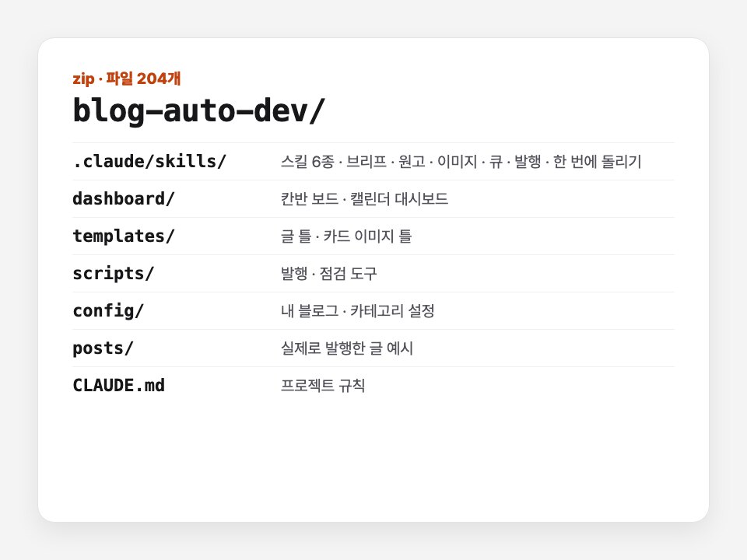747x560 pixels.
Task: Click the config/ folder name
Action: click(x=108, y=311)
